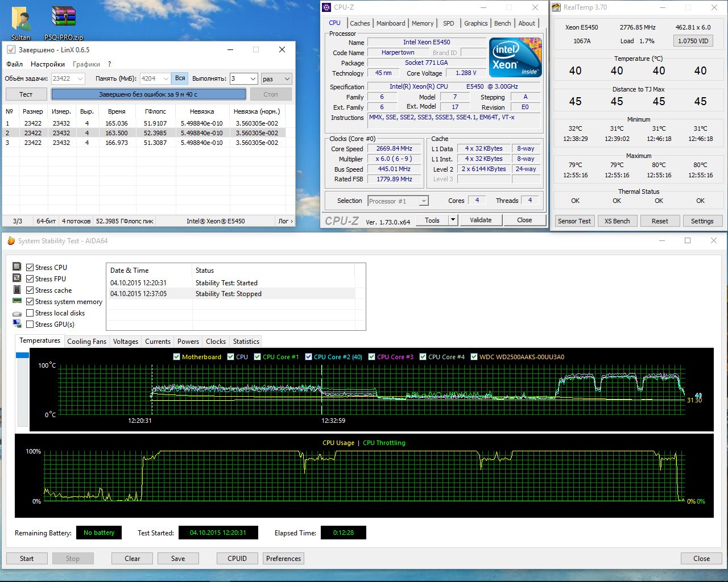Click the AIDA64 flame title icon

tap(11, 241)
